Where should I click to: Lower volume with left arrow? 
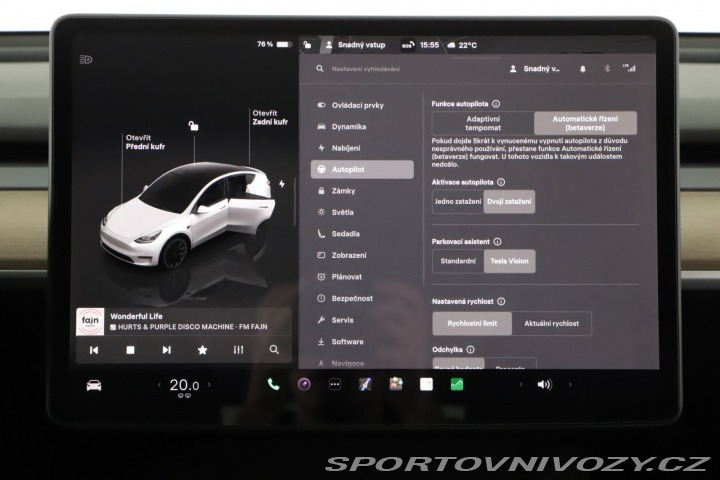click(x=521, y=384)
